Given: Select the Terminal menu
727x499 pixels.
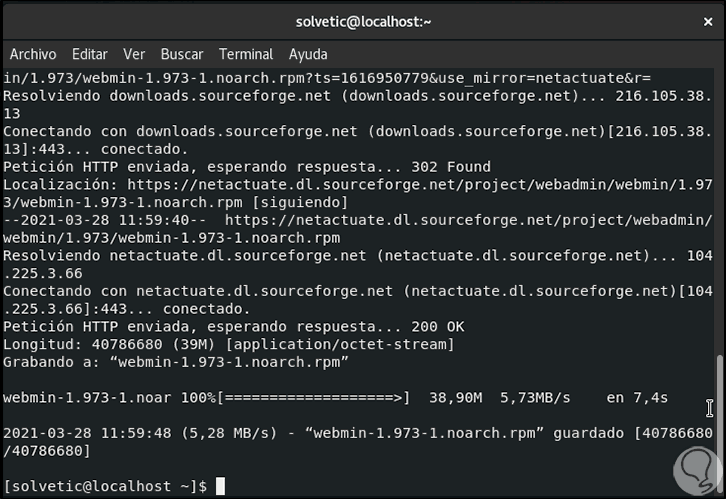Looking at the screenshot, I should tap(246, 54).
